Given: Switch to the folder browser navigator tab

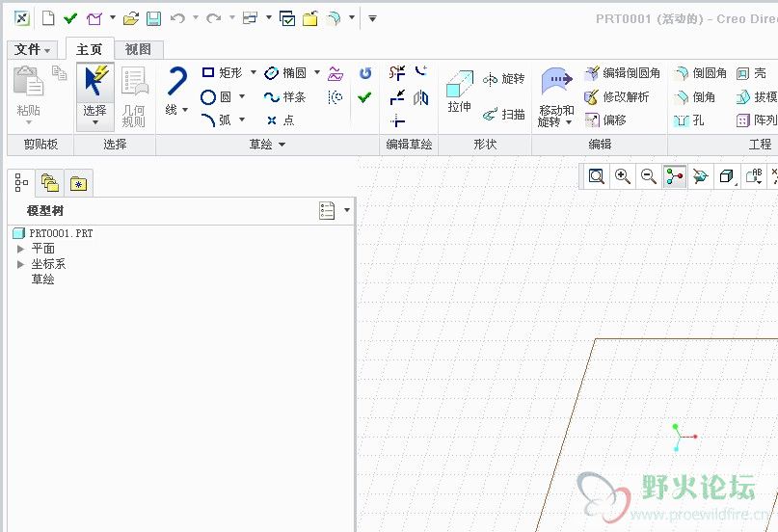Looking at the screenshot, I should pyautogui.click(x=49, y=183).
